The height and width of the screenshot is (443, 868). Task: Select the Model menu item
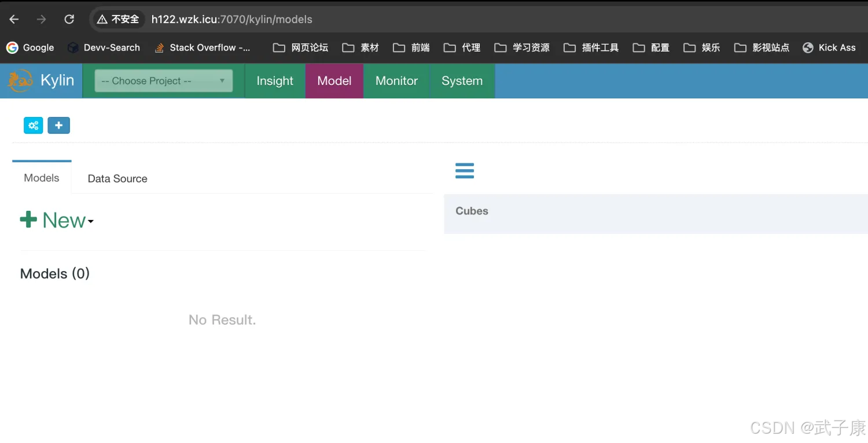(x=334, y=81)
